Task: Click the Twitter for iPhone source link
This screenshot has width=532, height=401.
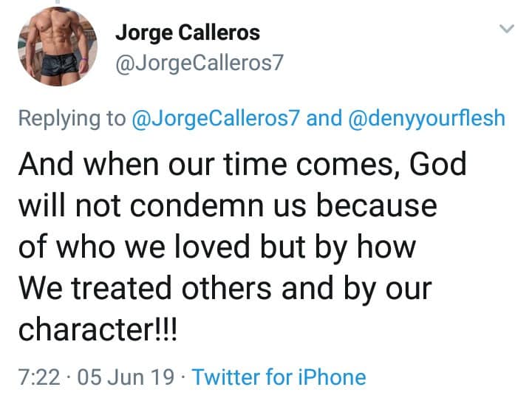Action: [x=279, y=377]
